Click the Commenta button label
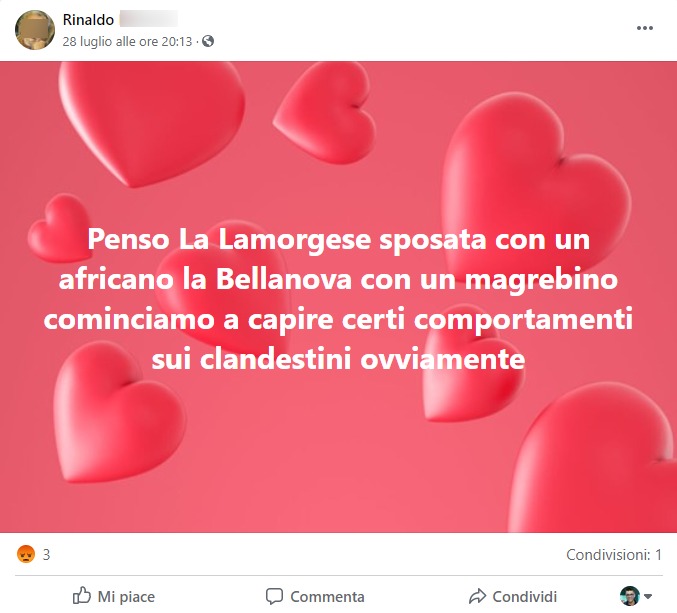The image size is (677, 613). tap(327, 597)
